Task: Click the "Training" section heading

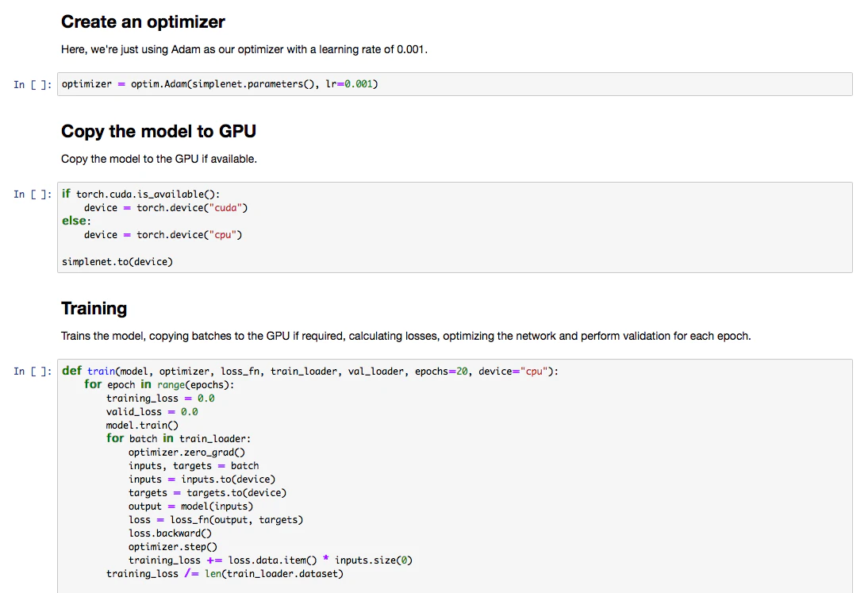Action: tap(94, 308)
